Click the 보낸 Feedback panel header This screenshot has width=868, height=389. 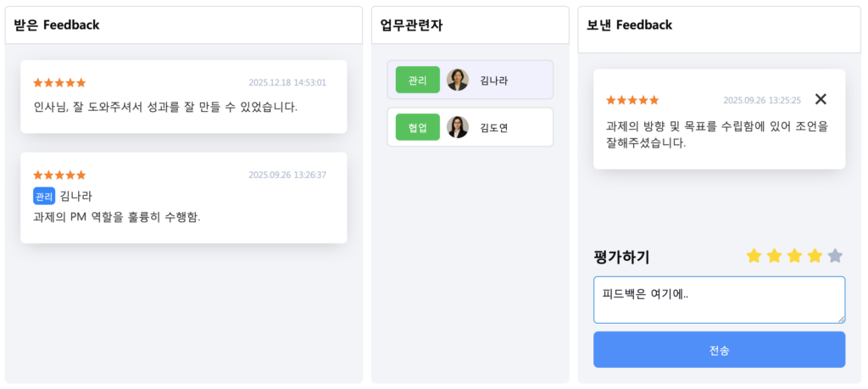pos(719,25)
